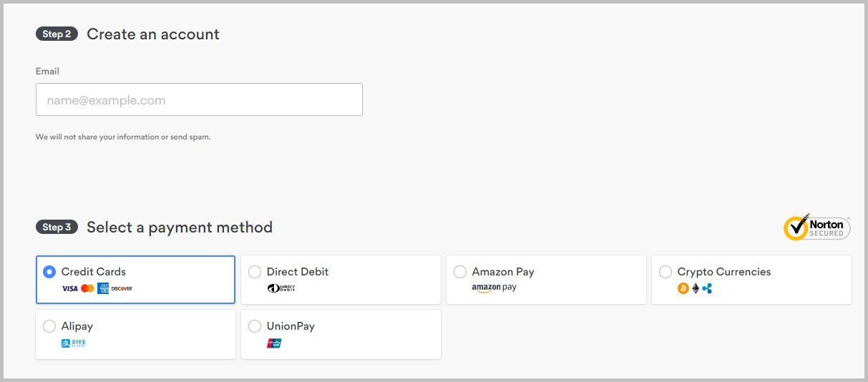Click the Amazon Pay logo
The width and height of the screenshot is (868, 382).
click(494, 288)
